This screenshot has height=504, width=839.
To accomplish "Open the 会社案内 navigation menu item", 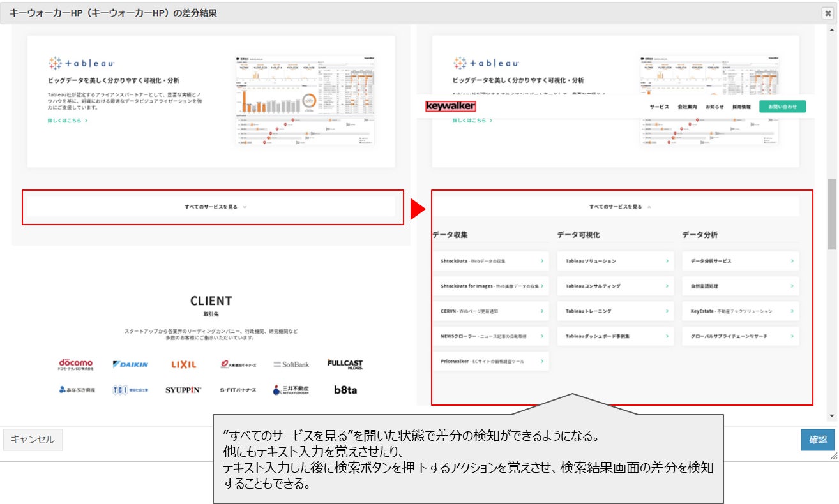I will [687, 107].
